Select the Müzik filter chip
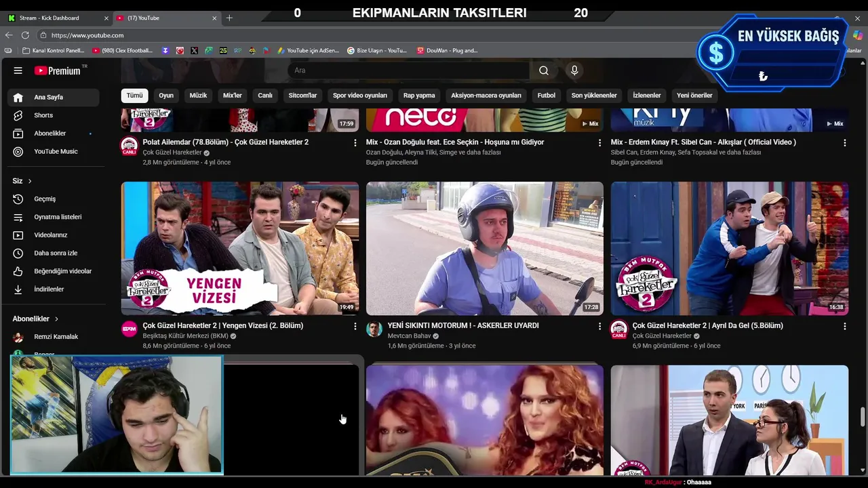 [198, 96]
